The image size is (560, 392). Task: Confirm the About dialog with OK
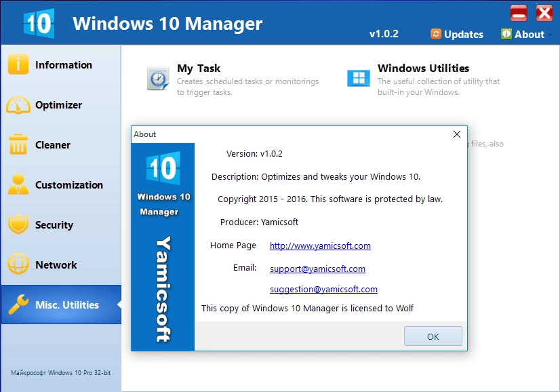tap(433, 336)
